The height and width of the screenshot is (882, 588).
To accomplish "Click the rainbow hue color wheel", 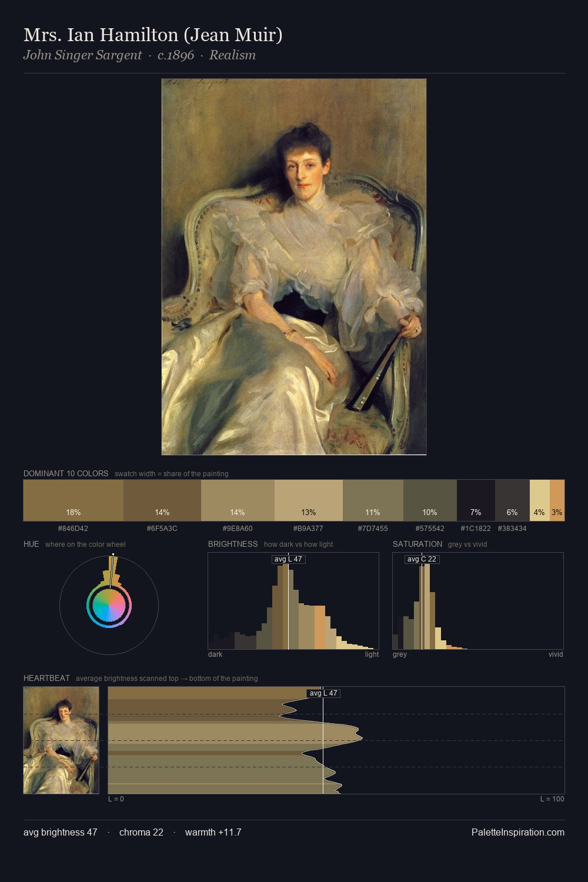I will pyautogui.click(x=109, y=605).
